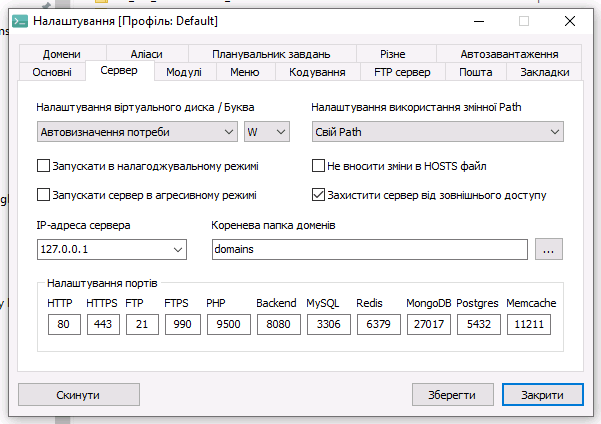Click the Закрити button
This screenshot has width=601, height=424.
[x=542, y=395]
